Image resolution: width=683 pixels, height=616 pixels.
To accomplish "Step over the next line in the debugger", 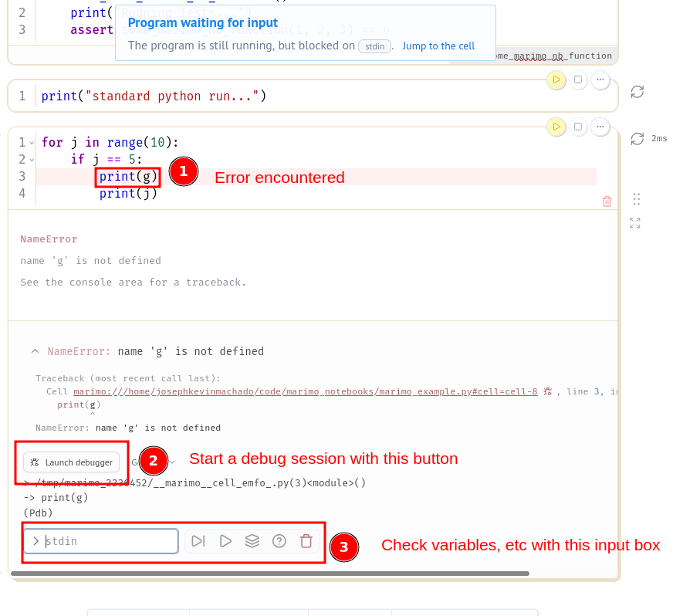I will (x=198, y=540).
